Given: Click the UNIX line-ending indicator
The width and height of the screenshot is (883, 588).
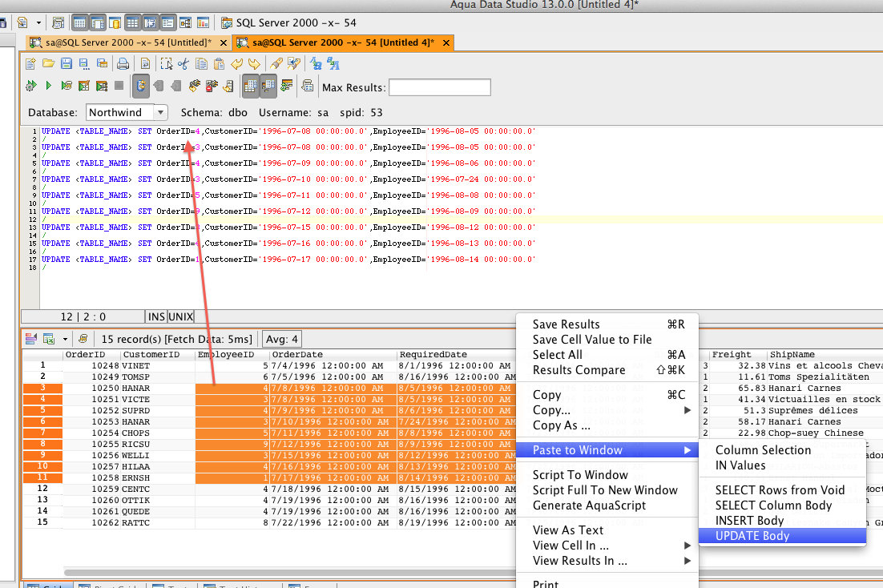Looking at the screenshot, I should [x=180, y=316].
